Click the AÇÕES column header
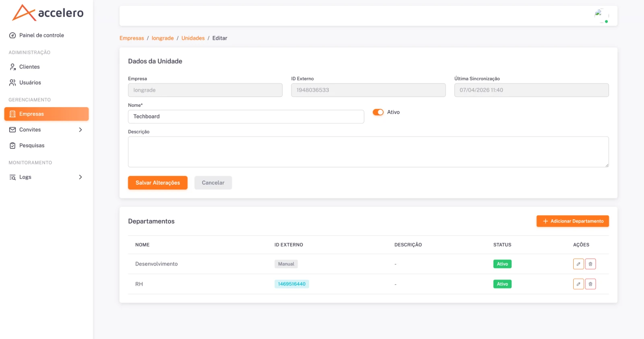644x339 pixels. coord(581,245)
